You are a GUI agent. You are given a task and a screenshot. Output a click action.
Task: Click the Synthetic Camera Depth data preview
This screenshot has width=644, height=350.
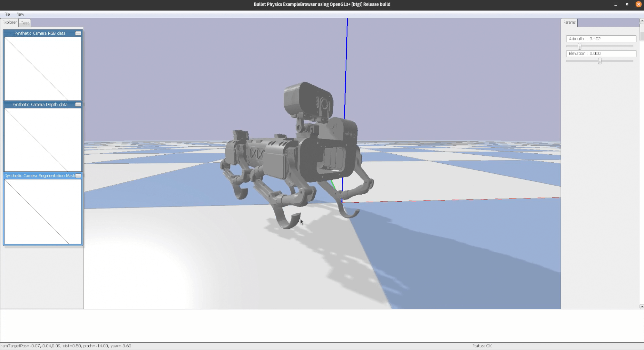click(43, 140)
